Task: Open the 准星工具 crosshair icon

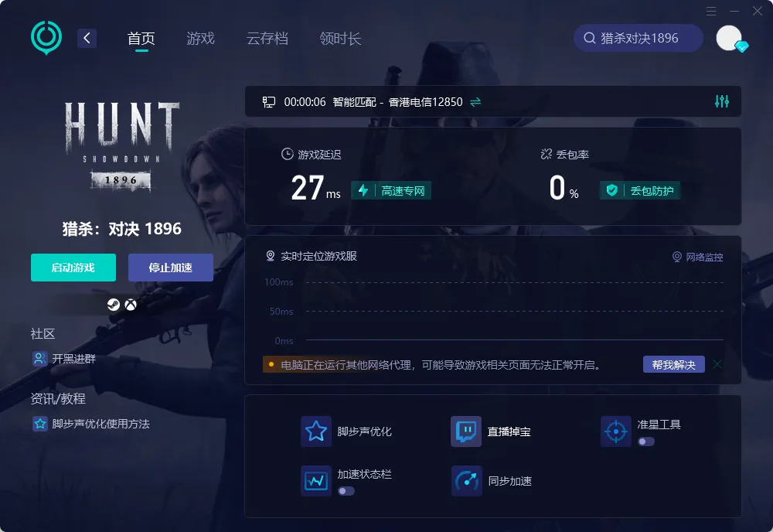Action: pos(616,431)
